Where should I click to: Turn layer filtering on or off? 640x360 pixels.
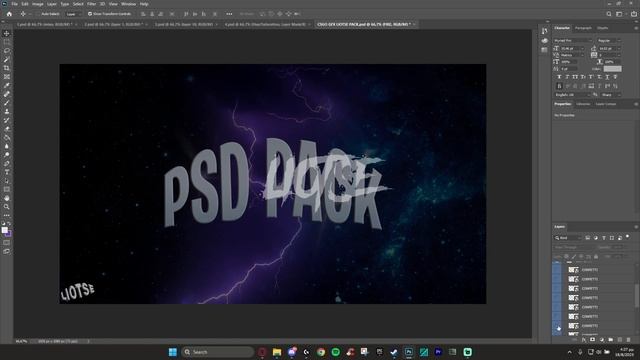pyautogui.click(x=628, y=237)
